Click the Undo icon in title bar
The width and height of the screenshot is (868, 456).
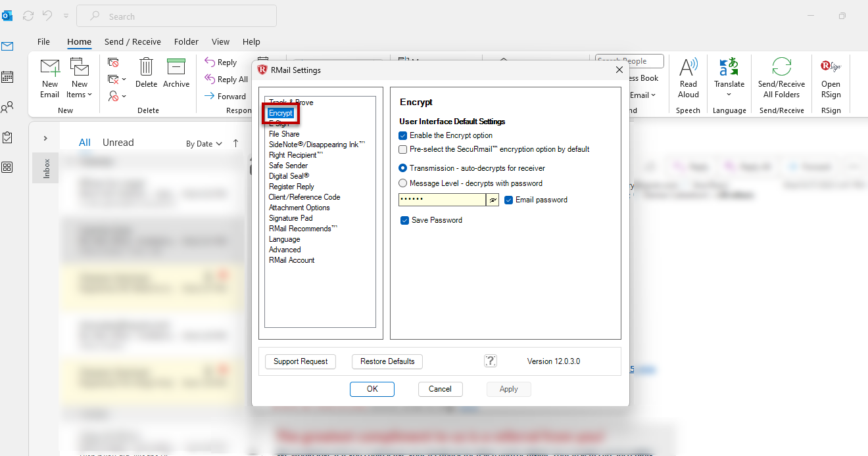point(47,16)
